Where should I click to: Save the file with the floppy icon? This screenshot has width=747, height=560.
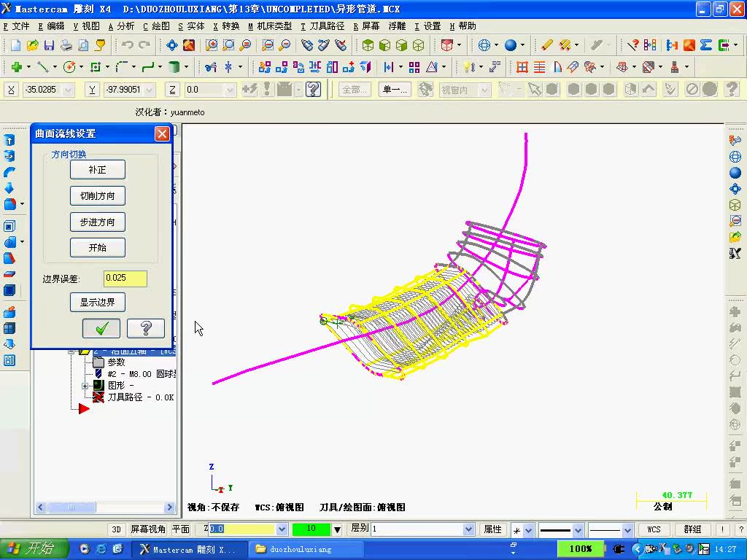49,45
